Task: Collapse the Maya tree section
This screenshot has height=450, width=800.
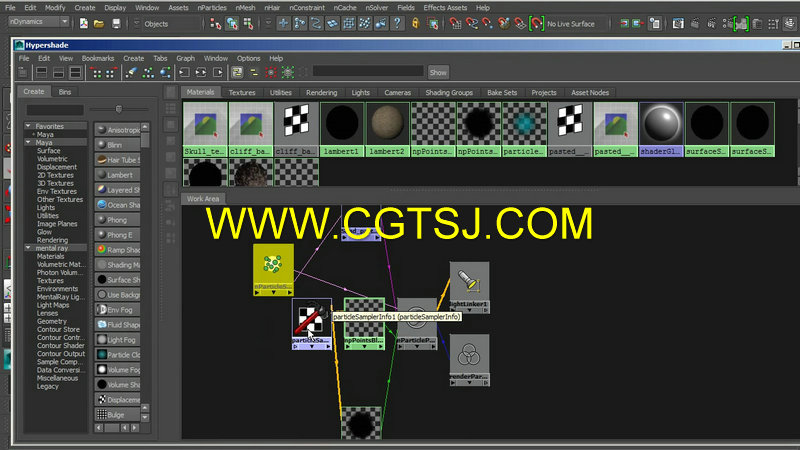Action: point(29,142)
